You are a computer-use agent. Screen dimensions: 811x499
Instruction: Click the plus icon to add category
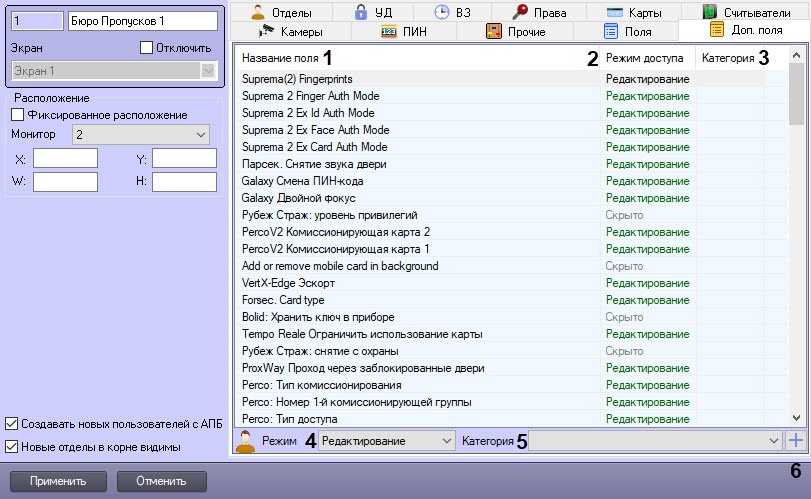coord(796,440)
